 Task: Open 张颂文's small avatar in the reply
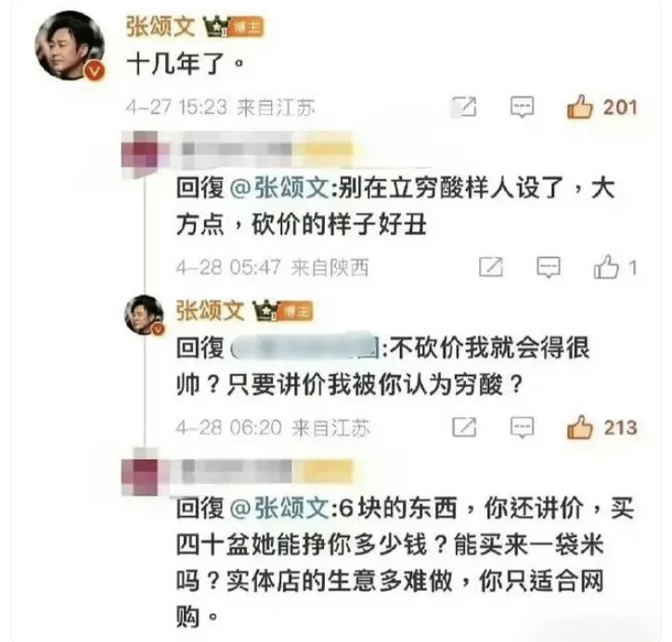145,315
